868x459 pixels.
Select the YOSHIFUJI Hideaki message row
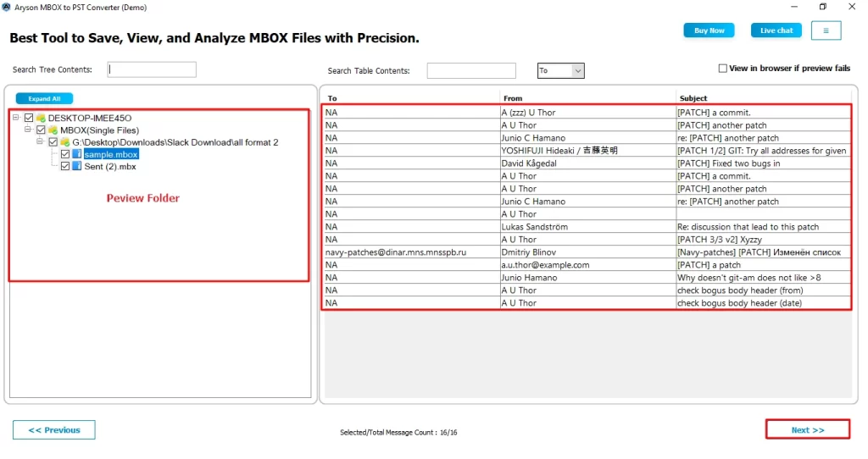[587, 151]
